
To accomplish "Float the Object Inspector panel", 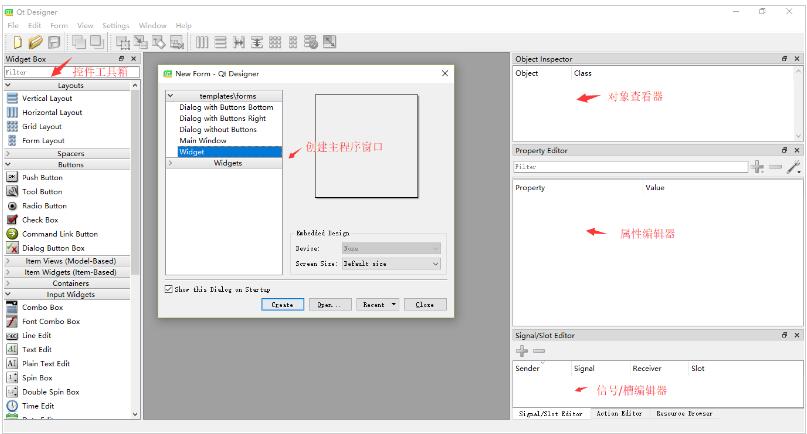I will click(784, 59).
